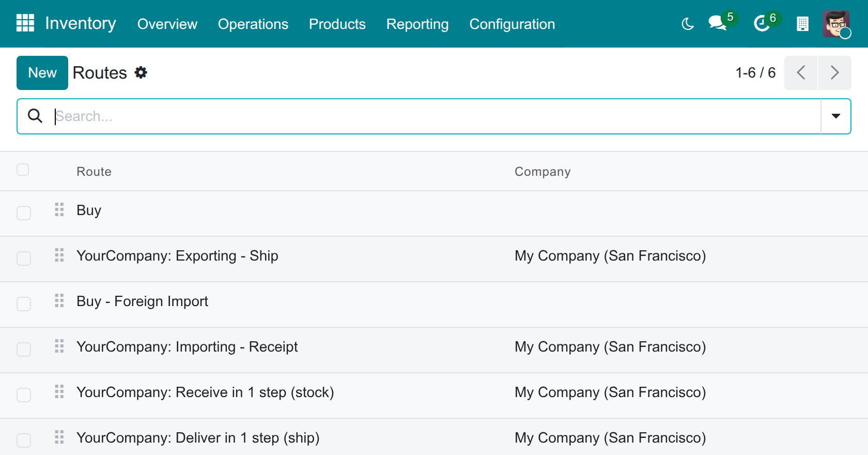Check the Exporting - Ship route checkbox

tap(24, 259)
